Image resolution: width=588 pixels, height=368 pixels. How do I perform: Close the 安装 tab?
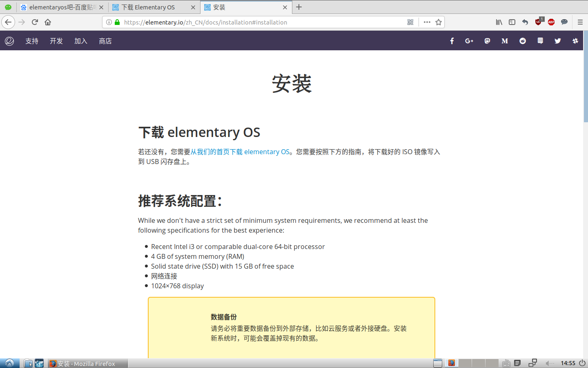[285, 7]
